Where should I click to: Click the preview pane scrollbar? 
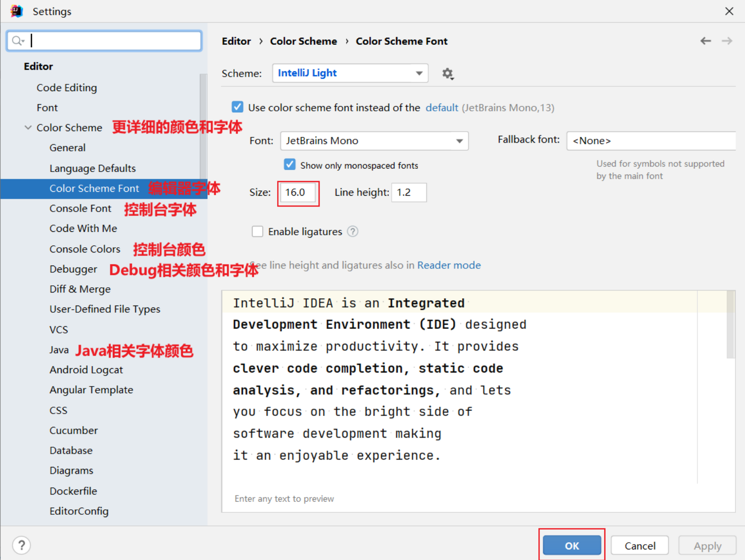click(x=731, y=325)
